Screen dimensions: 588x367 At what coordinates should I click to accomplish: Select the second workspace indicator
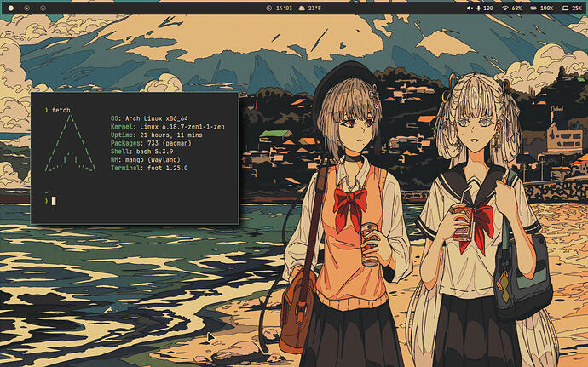point(27,8)
